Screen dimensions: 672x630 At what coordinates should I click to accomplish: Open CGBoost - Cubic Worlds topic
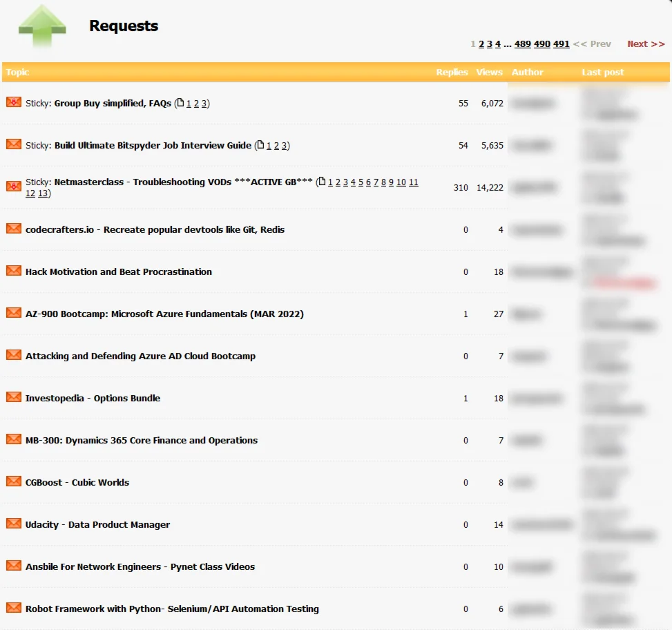[77, 483]
